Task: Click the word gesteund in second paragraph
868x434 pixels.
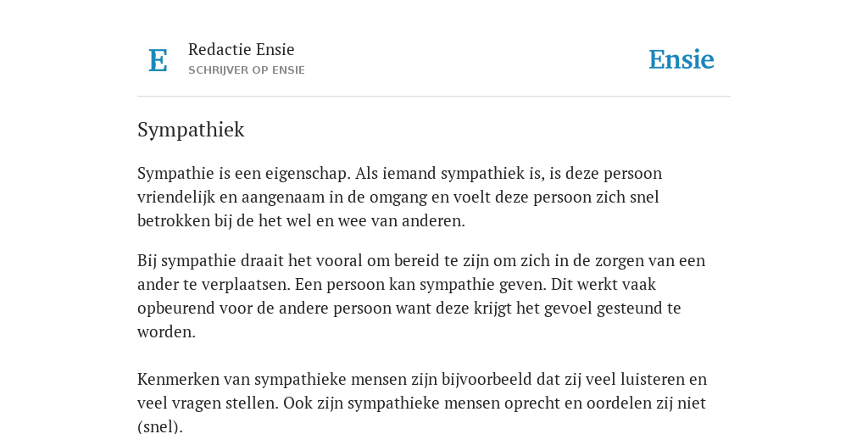Action: pos(630,309)
